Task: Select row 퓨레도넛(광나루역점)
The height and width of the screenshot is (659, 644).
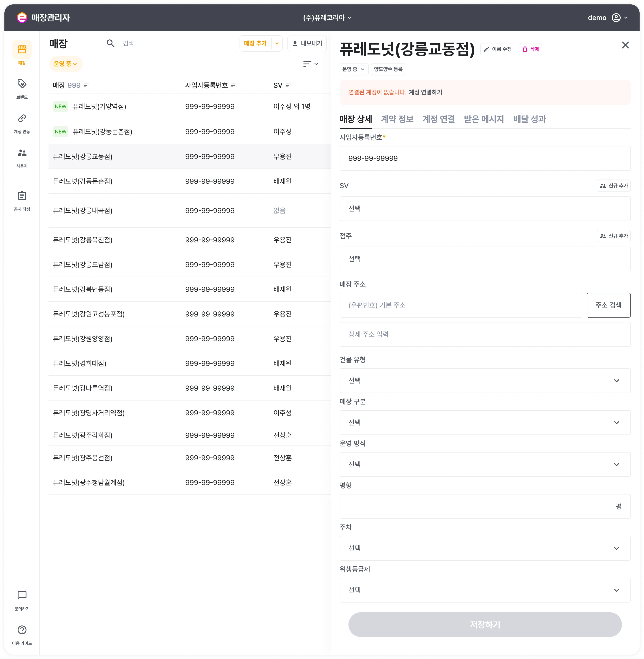Action: pyautogui.click(x=189, y=388)
